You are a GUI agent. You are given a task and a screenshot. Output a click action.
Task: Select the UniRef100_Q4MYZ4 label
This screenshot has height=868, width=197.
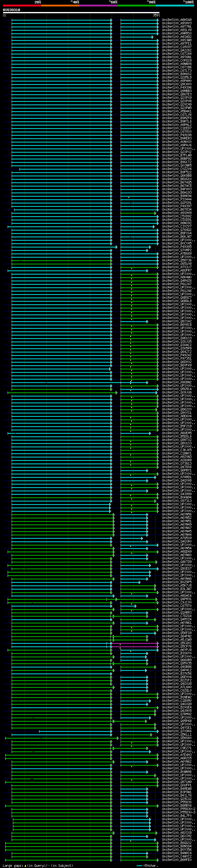[177, 619]
